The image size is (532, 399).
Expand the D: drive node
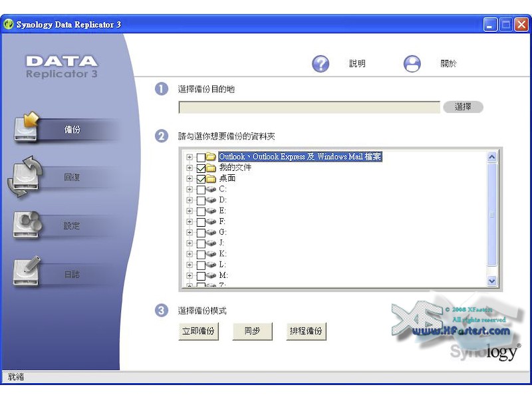click(x=190, y=200)
